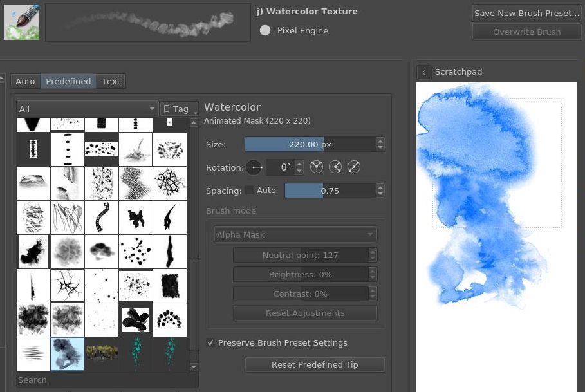
Task: Click the horizontal flip icon beside Rotation
Action: (316, 167)
